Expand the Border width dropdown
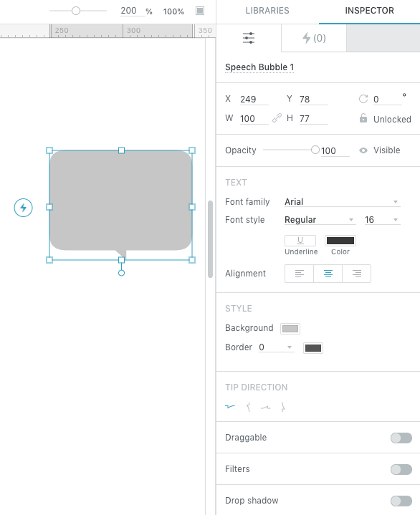 point(276,347)
